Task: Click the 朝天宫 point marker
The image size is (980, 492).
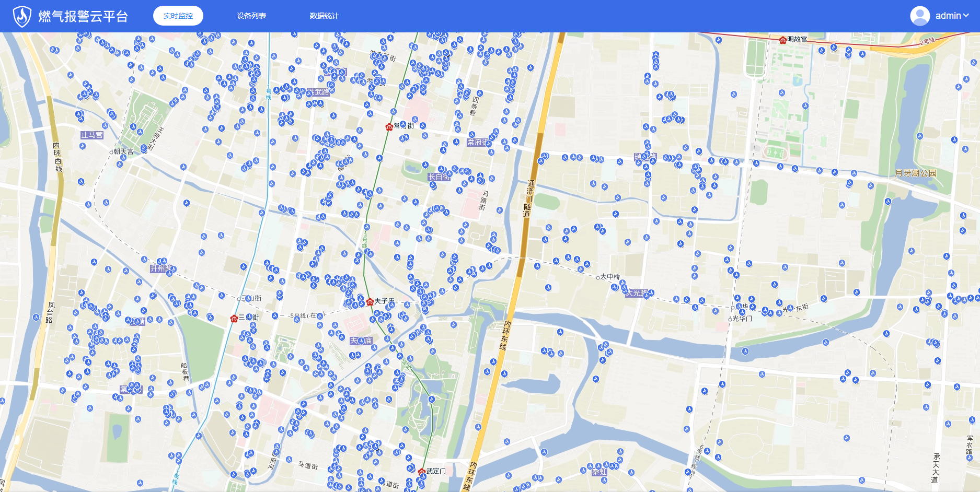Action: click(x=111, y=152)
